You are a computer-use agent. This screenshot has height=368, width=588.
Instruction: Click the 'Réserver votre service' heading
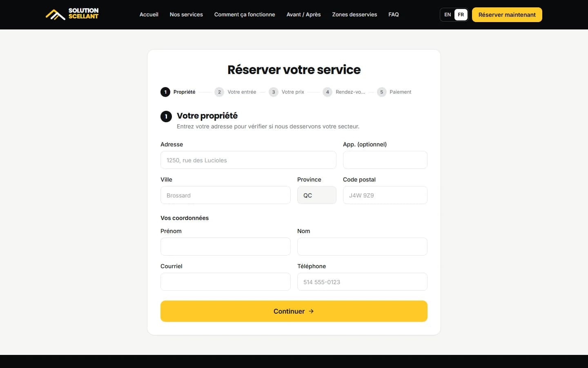(x=294, y=70)
